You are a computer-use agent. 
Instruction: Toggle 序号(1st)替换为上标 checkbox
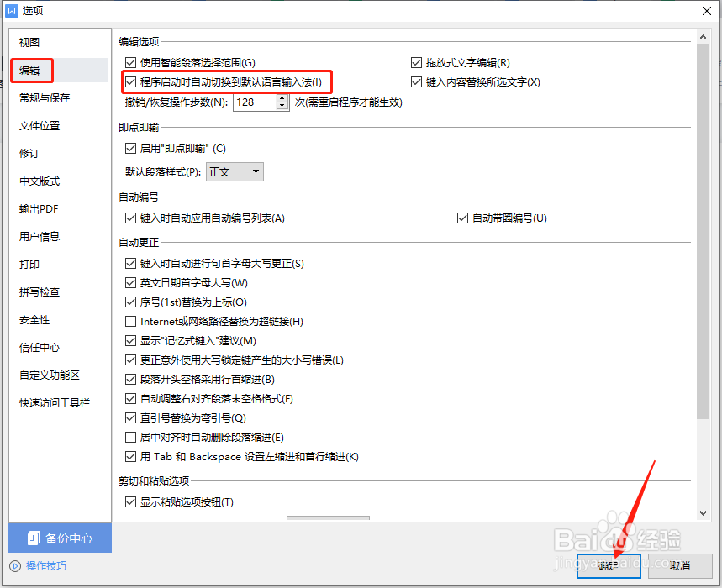click(x=131, y=302)
